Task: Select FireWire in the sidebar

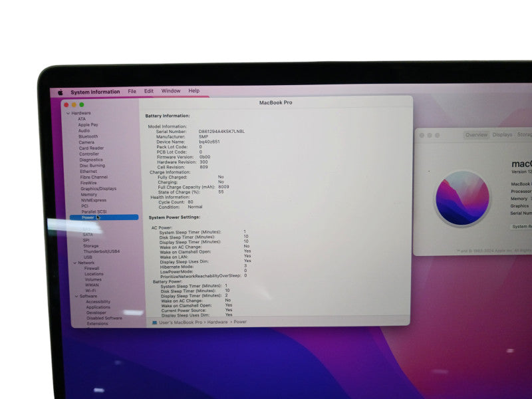Action: pyautogui.click(x=88, y=183)
